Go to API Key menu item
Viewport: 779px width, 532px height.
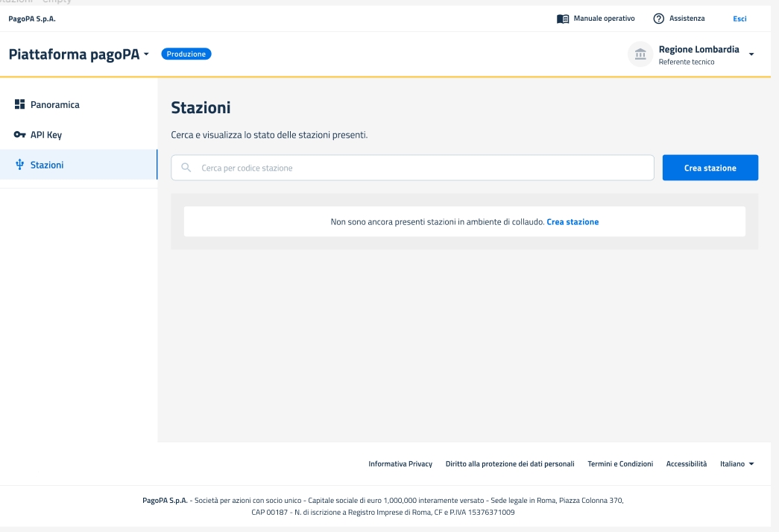45,135
